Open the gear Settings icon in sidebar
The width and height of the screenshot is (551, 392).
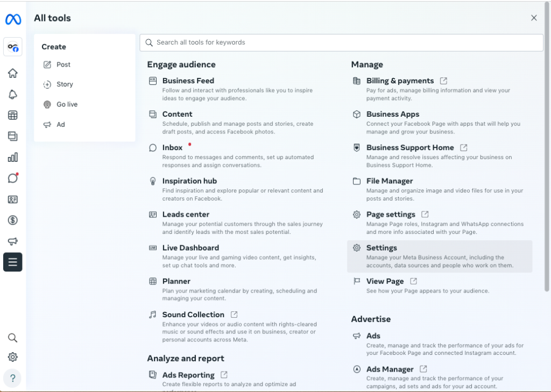coord(12,357)
